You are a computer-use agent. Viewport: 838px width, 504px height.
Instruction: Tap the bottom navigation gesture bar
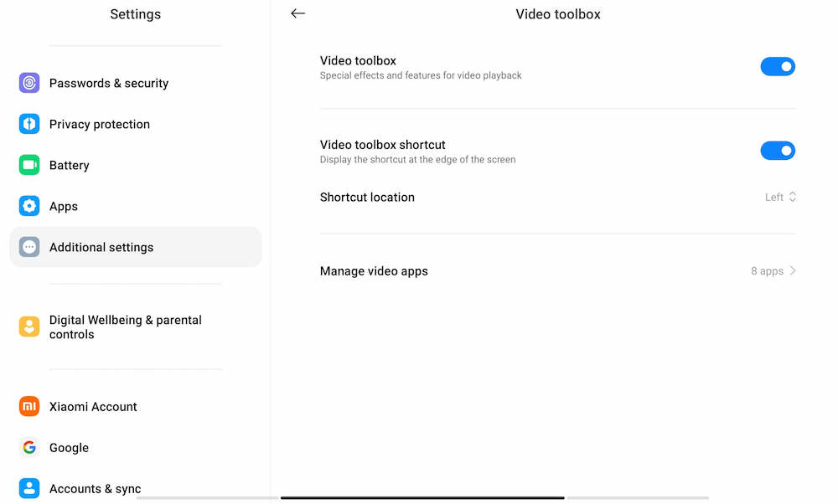point(422,497)
